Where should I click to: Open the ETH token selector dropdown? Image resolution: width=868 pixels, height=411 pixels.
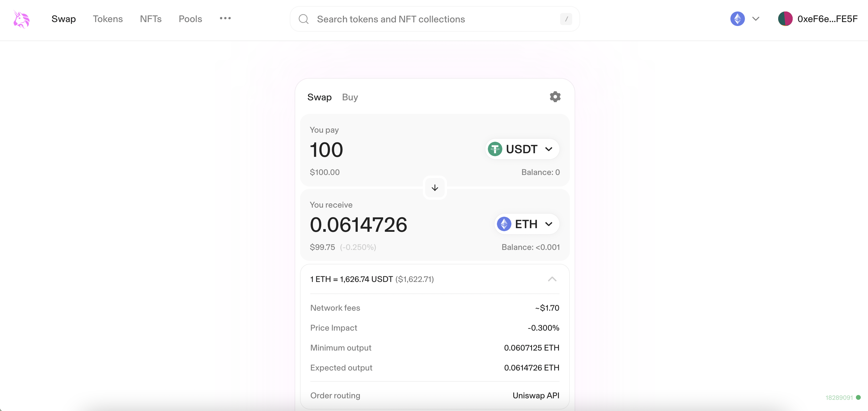click(526, 224)
